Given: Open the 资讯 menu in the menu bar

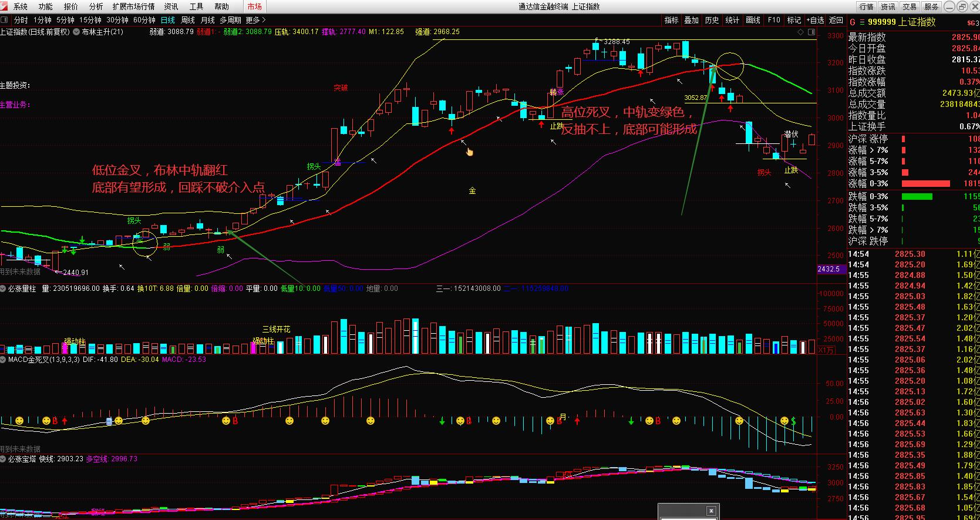Looking at the screenshot, I should (x=171, y=6).
